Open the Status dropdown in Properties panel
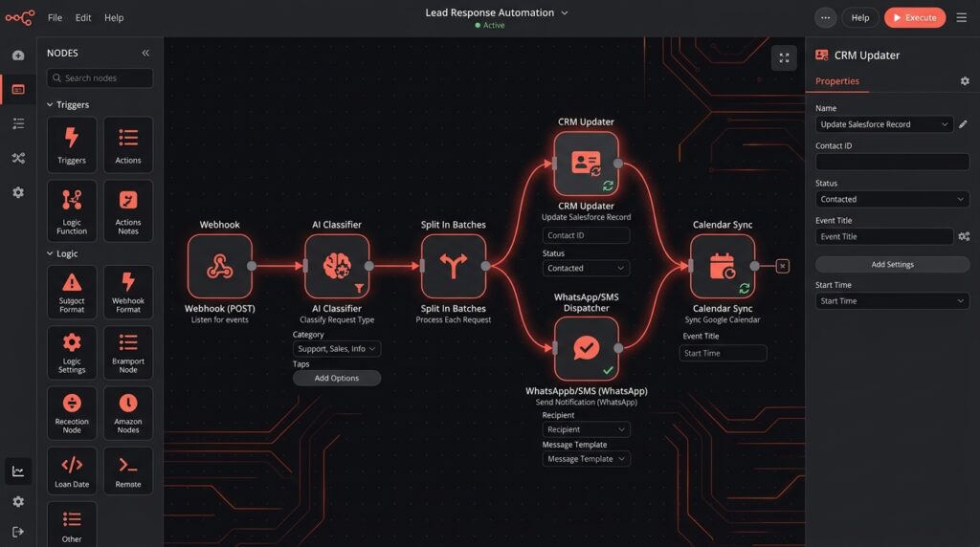 pyautogui.click(x=893, y=199)
